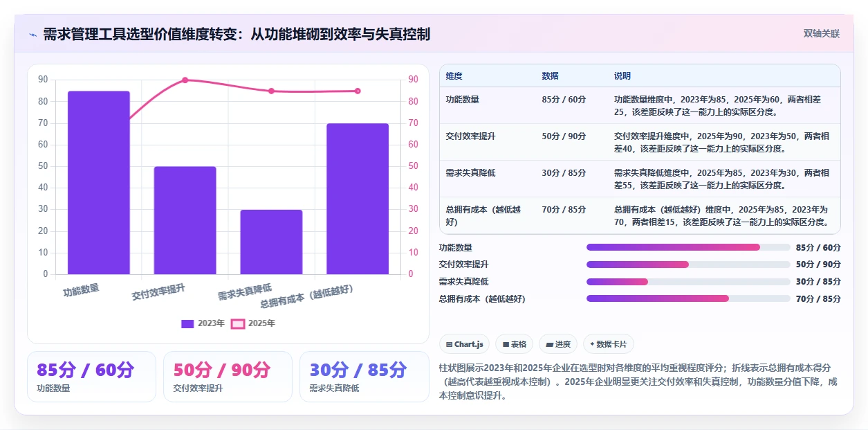This screenshot has width=868, height=430.
Task: Click the 需求失真降低 label beside progress bar
Action: [x=464, y=282]
